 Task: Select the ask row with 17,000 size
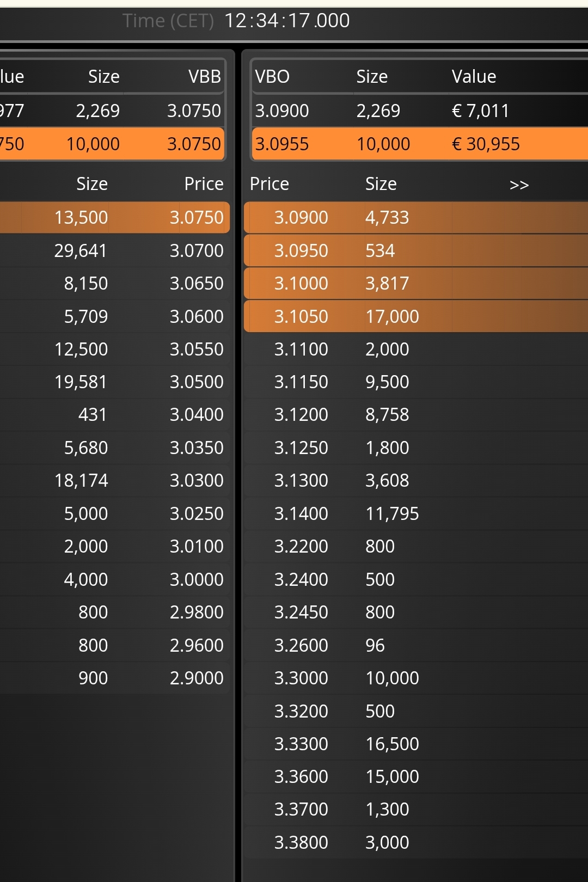pyautogui.click(x=416, y=316)
